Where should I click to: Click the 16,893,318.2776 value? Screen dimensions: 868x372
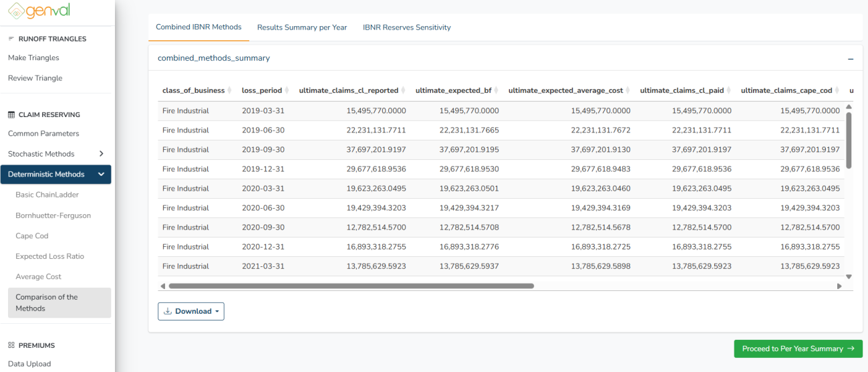(x=469, y=247)
